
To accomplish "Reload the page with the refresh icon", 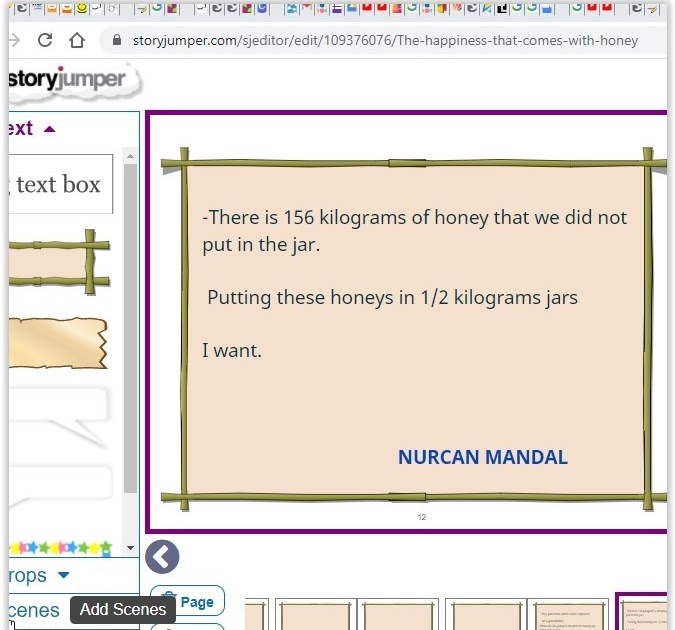I will click(45, 40).
